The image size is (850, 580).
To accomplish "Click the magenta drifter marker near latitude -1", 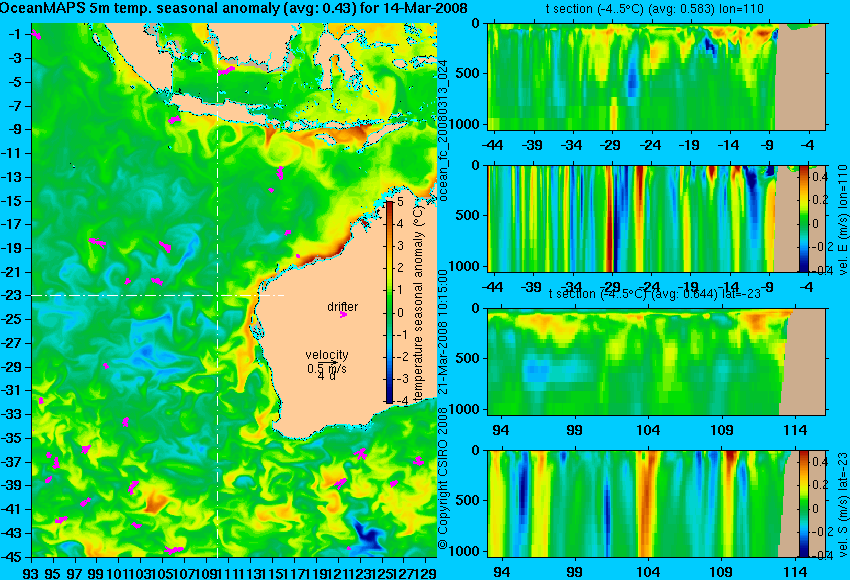I will click(36, 34).
